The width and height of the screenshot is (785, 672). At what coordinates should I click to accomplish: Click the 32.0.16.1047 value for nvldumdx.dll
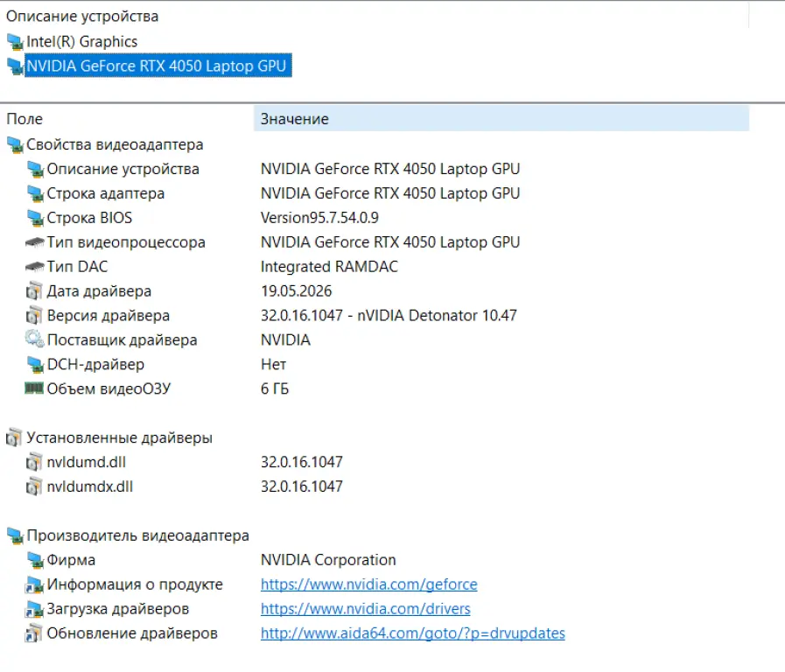pos(302,486)
